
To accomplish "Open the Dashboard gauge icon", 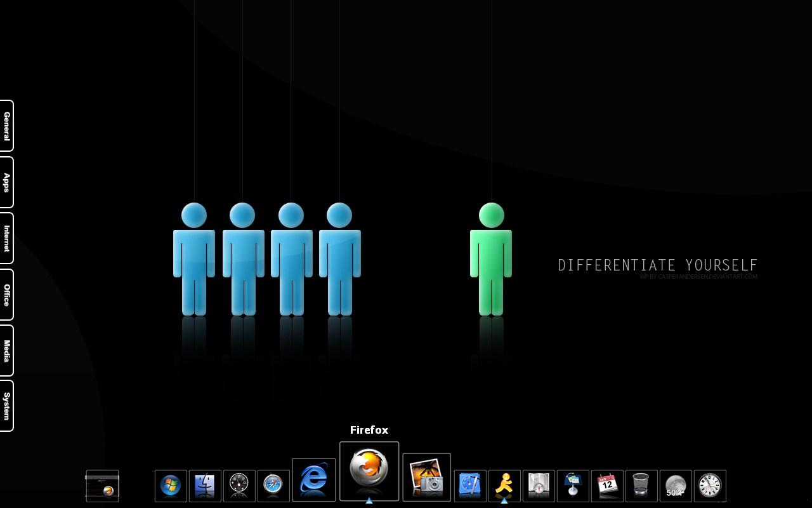I will point(239,486).
